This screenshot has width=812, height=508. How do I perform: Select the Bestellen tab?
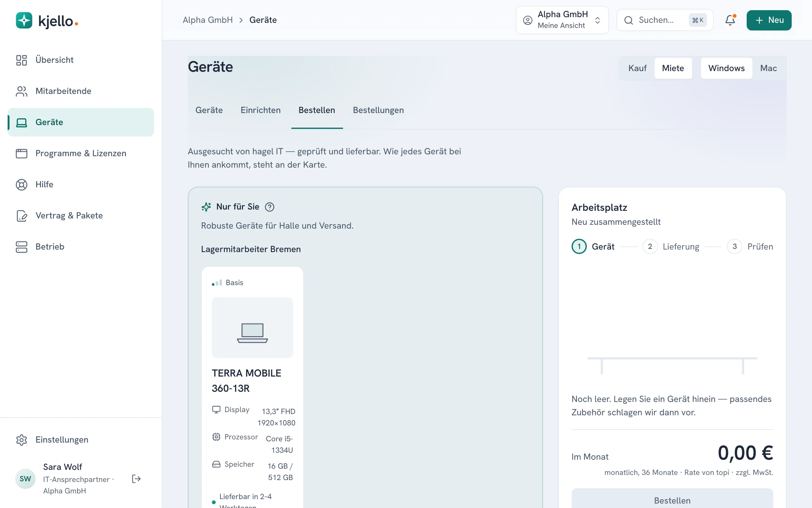click(317, 110)
